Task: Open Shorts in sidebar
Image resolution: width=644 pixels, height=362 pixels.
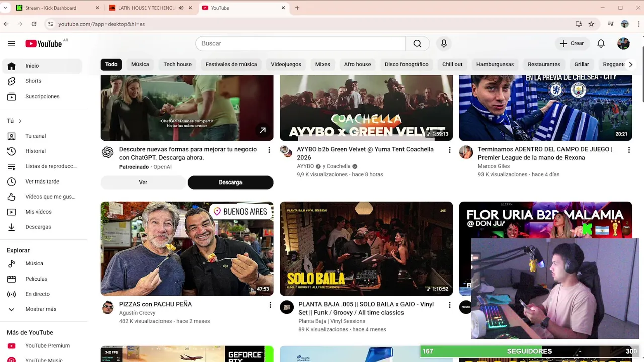Action: click(41, 81)
